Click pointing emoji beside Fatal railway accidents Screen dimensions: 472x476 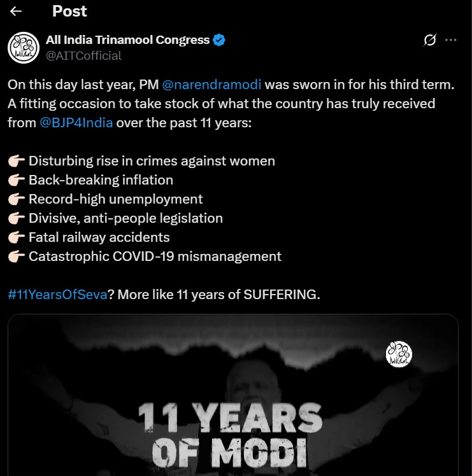(16, 237)
